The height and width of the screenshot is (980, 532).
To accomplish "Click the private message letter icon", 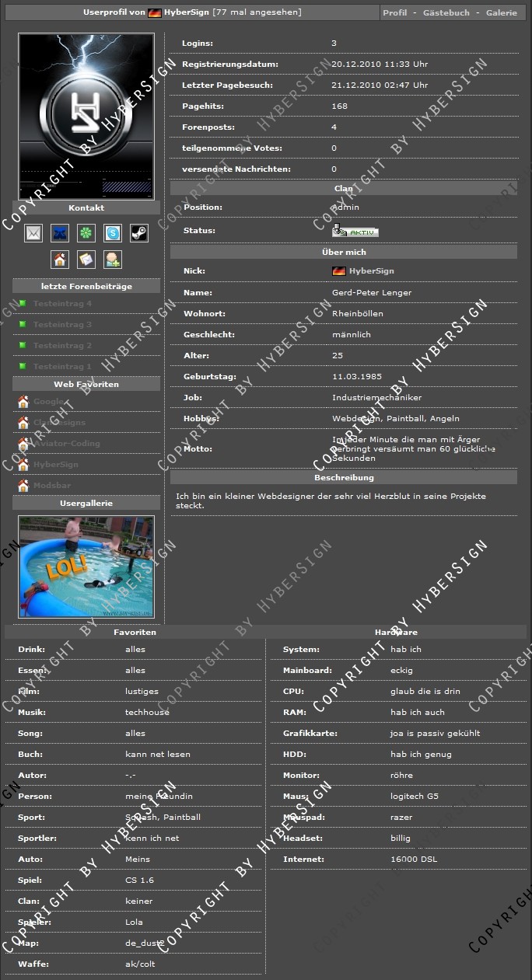I will (x=86, y=260).
